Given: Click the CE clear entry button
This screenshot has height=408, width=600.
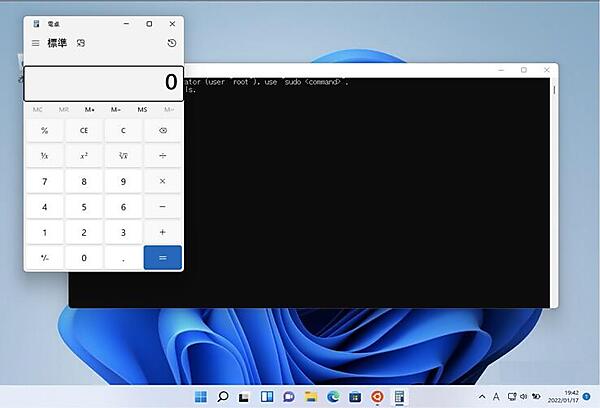Looking at the screenshot, I should tap(84, 131).
